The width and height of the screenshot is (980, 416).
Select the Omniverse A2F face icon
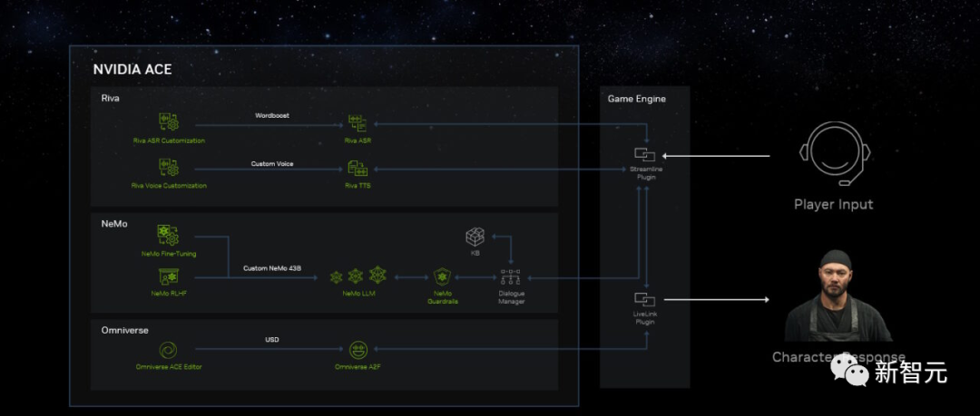tap(358, 351)
